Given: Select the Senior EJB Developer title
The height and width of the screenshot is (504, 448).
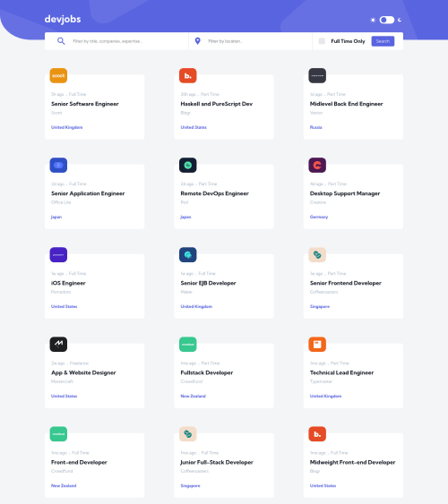Looking at the screenshot, I should [x=208, y=283].
